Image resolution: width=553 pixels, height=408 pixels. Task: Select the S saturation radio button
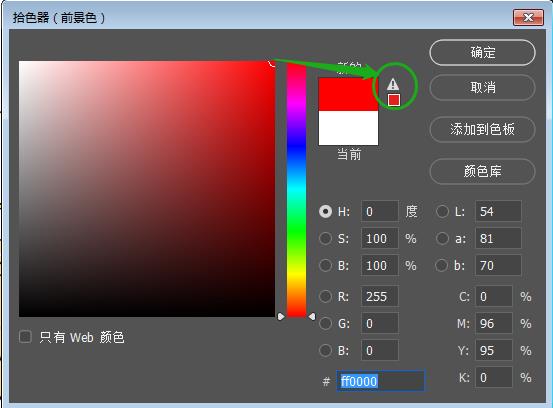coord(326,238)
